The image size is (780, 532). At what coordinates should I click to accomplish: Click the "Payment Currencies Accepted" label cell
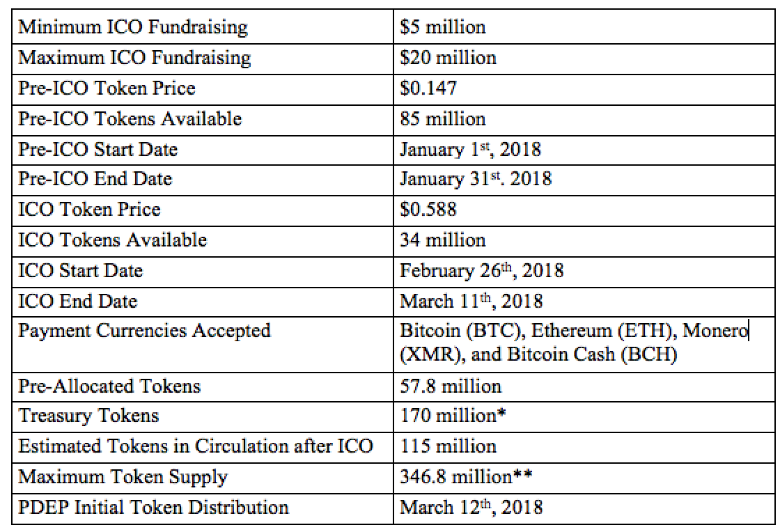click(x=144, y=330)
